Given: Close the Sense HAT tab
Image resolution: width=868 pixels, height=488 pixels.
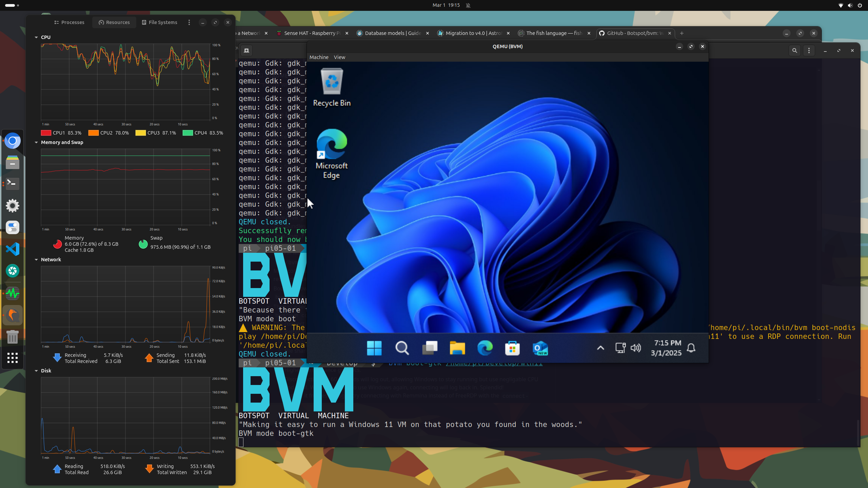Looking at the screenshot, I should 347,33.
